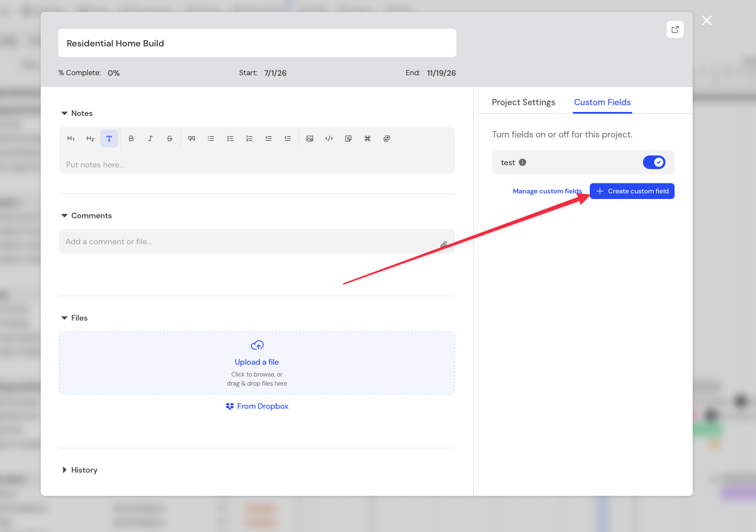Toggle italic formatting in Notes toolbar

click(150, 139)
